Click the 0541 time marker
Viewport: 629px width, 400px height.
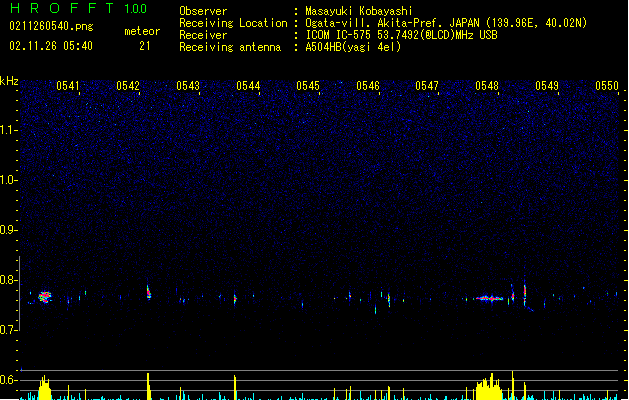68,86
